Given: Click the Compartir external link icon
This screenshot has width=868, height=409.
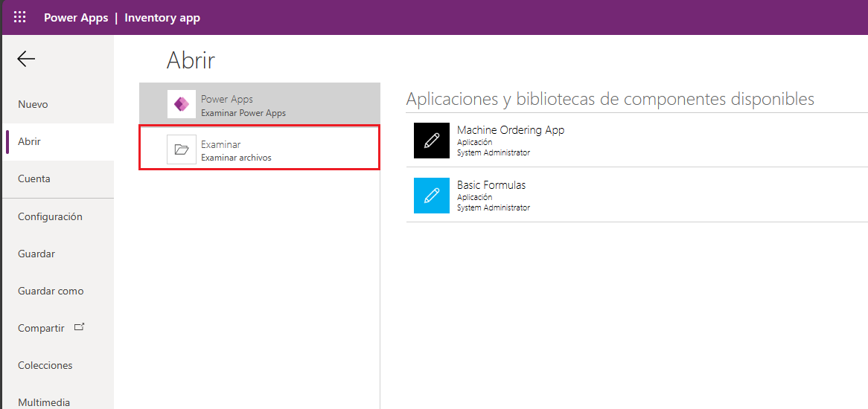Looking at the screenshot, I should coord(79,326).
